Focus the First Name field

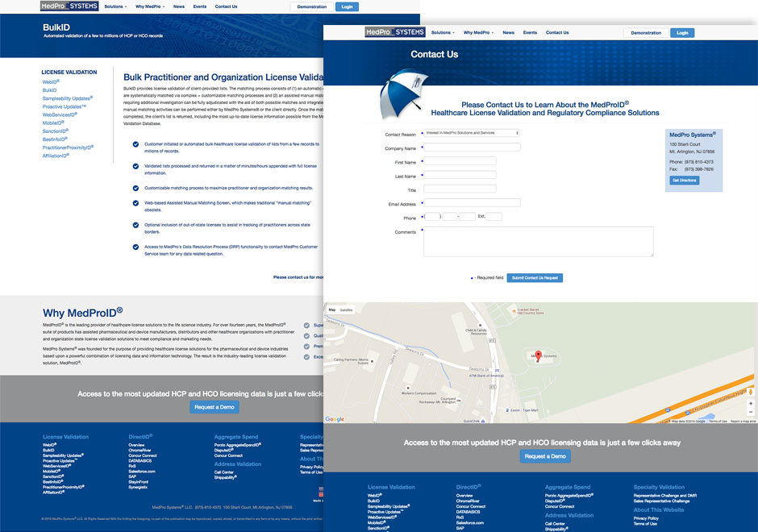(x=460, y=161)
